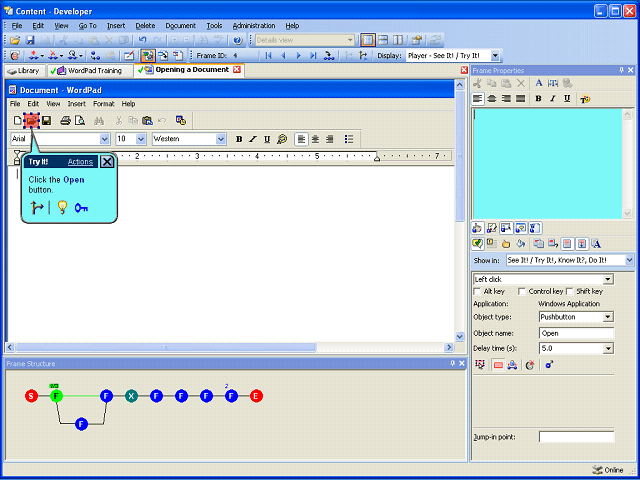This screenshot has height=480, width=640.
Task: Open the Arial font dropdown in WordPad
Action: click(104, 139)
